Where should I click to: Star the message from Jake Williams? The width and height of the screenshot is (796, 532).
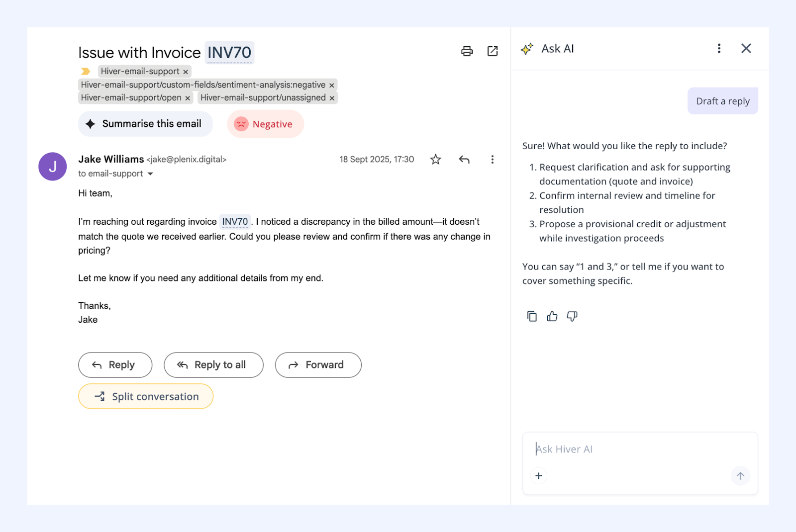tap(436, 159)
